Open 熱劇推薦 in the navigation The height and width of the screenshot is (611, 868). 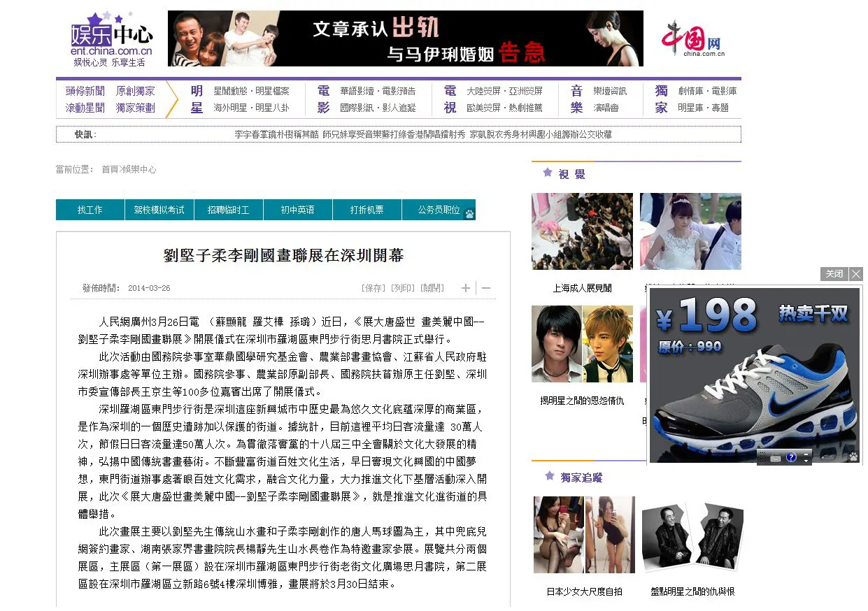(525, 108)
